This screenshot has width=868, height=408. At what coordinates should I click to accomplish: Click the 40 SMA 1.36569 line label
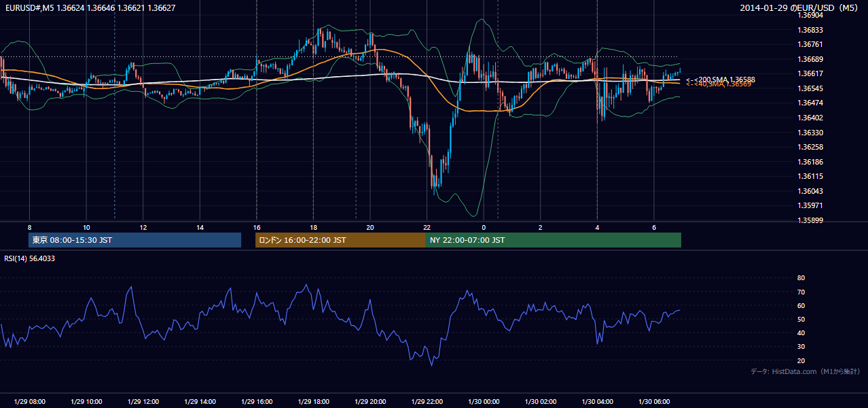click(719, 84)
